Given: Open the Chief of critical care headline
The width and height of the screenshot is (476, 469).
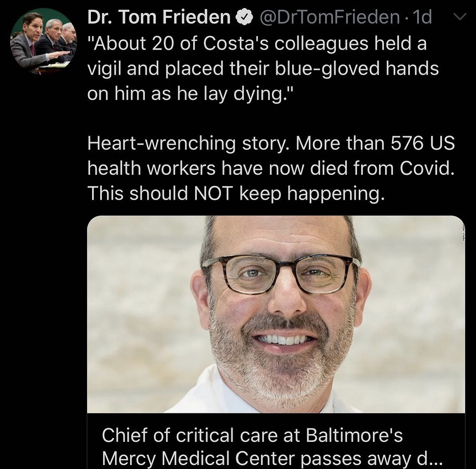Looking at the screenshot, I should pos(252,435).
